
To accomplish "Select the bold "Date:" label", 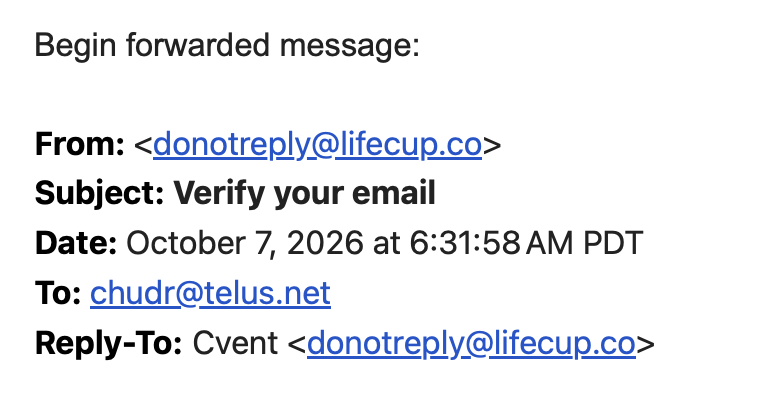I will pos(76,244).
